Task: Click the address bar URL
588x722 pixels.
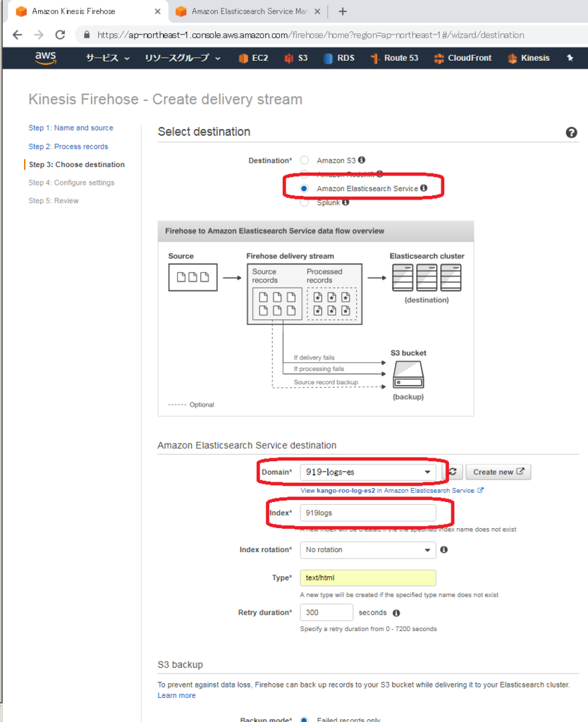Action: click(x=310, y=35)
